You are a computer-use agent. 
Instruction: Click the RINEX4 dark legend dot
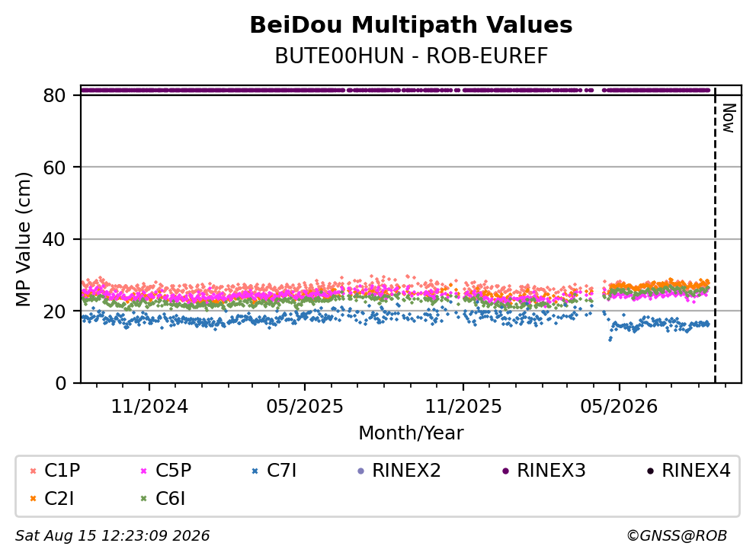(650, 471)
